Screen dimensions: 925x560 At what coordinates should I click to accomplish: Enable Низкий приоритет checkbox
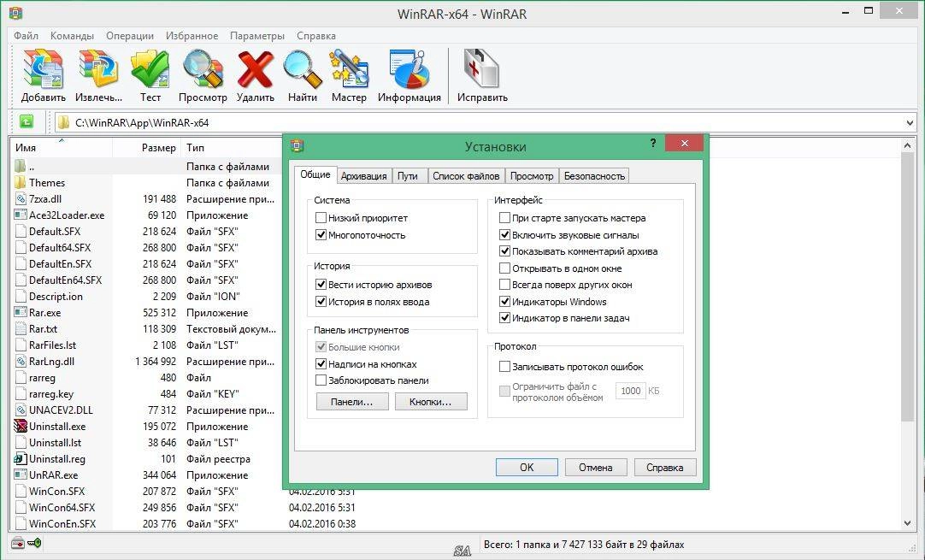[x=321, y=218]
